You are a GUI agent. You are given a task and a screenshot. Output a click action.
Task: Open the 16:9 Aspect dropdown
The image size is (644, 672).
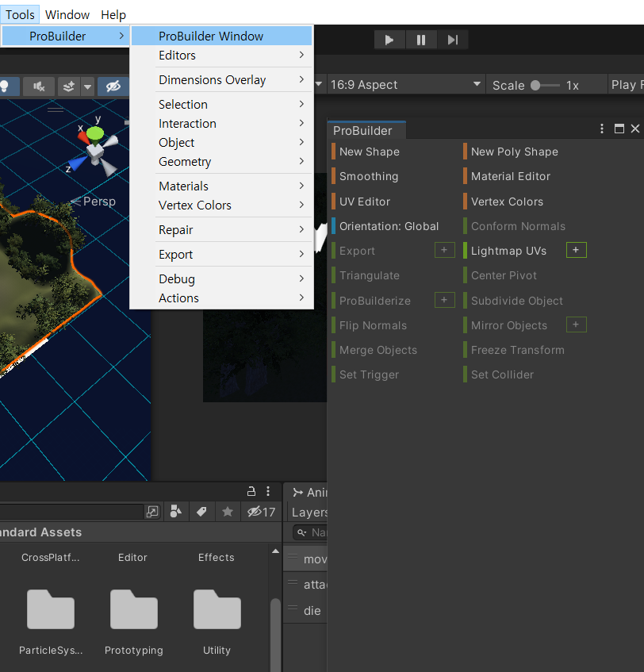click(x=405, y=84)
